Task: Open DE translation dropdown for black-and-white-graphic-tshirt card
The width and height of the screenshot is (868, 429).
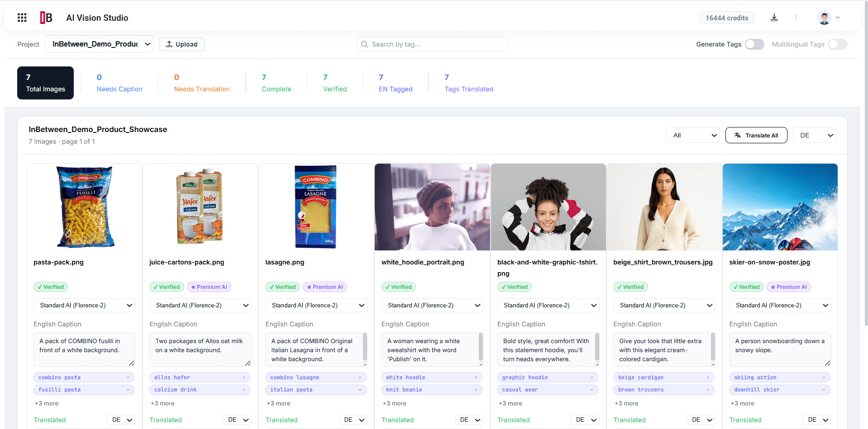Action: click(585, 420)
